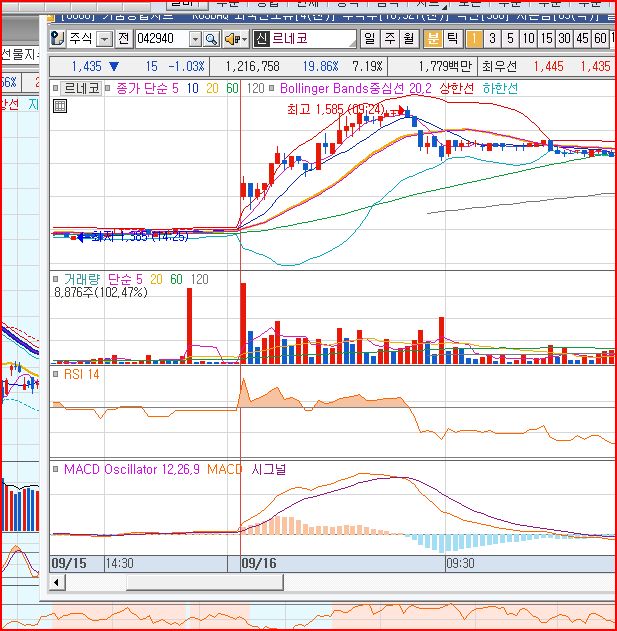The height and width of the screenshot is (631, 617).
Task: Select the 1-minute interval button
Action: pos(476,39)
